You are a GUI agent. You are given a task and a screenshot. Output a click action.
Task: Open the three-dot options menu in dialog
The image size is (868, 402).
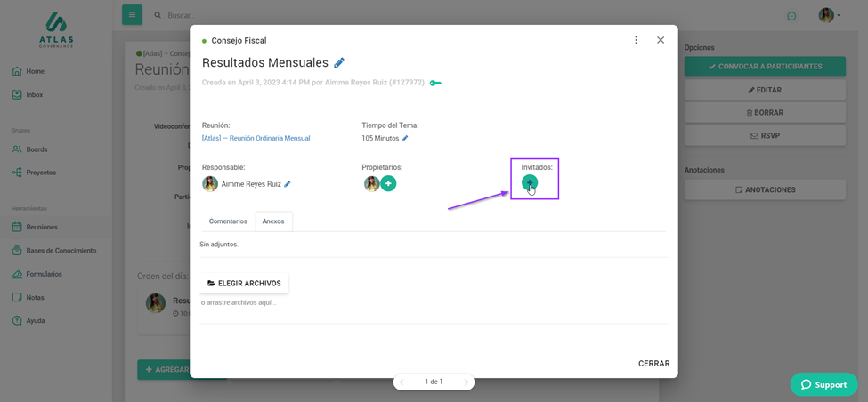(x=636, y=40)
